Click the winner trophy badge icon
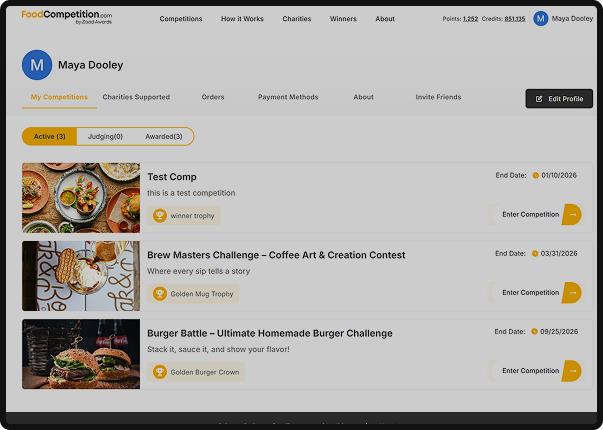 160,215
